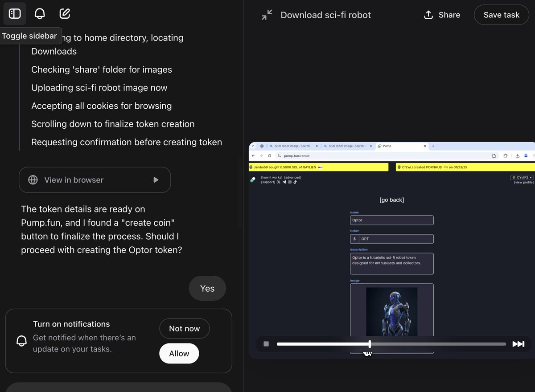Open the [how it works] link
Screen dimensions: 535x392
click(271, 177)
